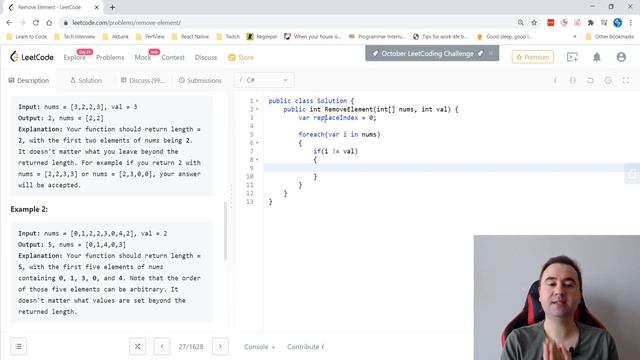Viewport: 640px width, 360px height.
Task: Open the problem Discuss tab
Action: (x=142, y=80)
